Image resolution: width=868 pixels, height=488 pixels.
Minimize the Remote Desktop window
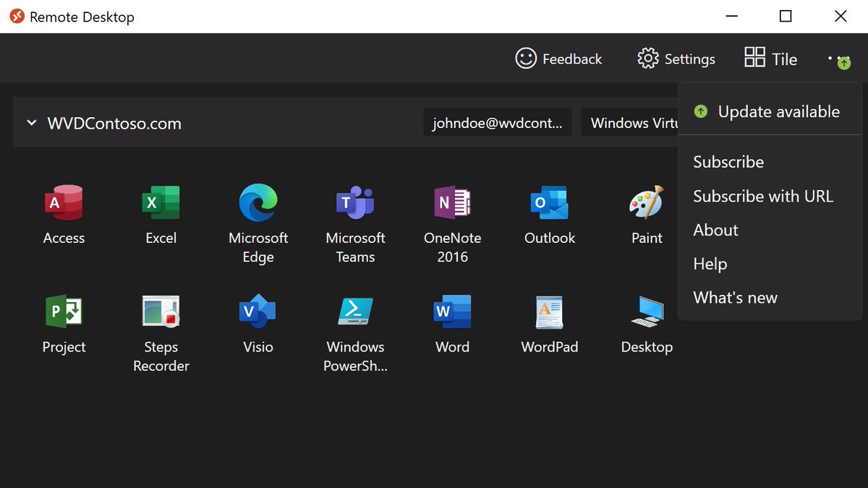pos(731,16)
